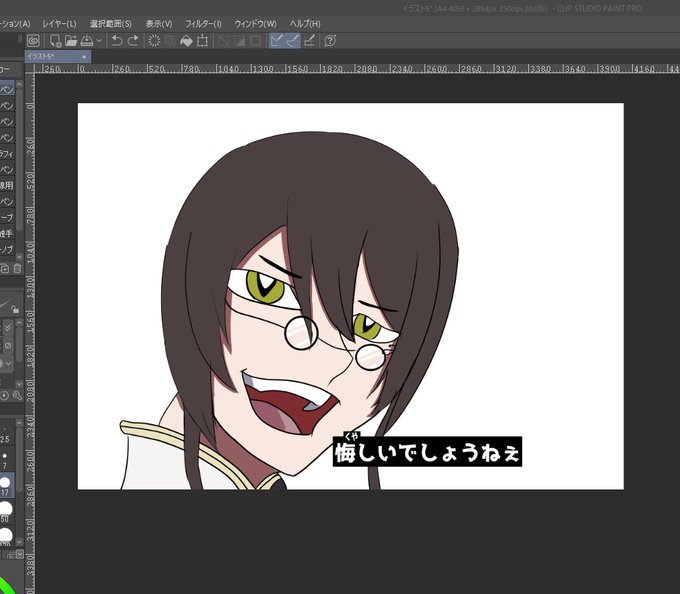
Task: Choose brush size 2.5
Action: click(4, 434)
